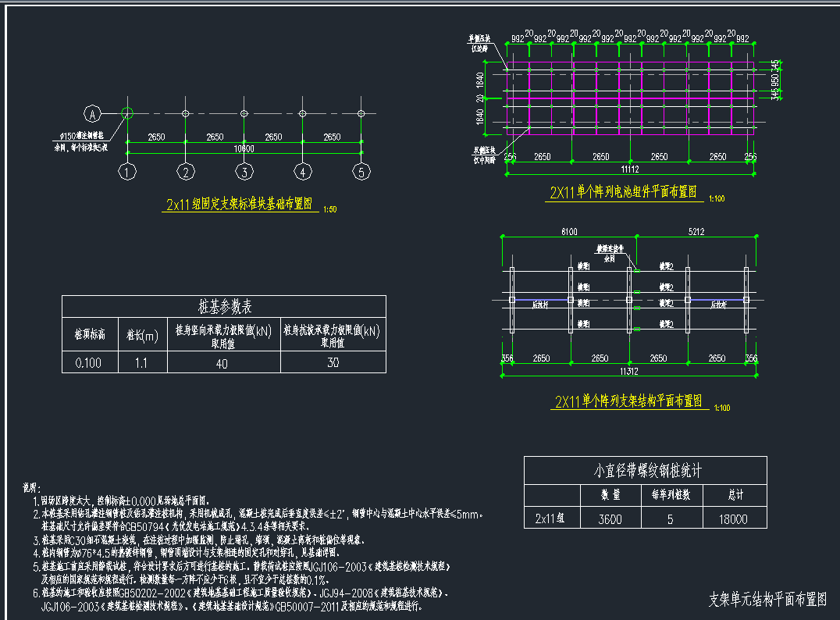Select the 2X11 bracket structure layout title

[x=628, y=401]
